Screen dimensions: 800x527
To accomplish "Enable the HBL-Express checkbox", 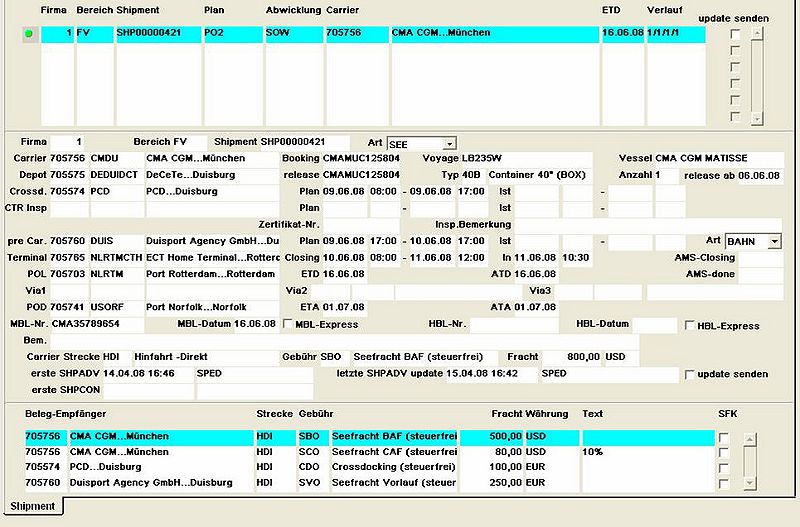I will (x=690, y=325).
